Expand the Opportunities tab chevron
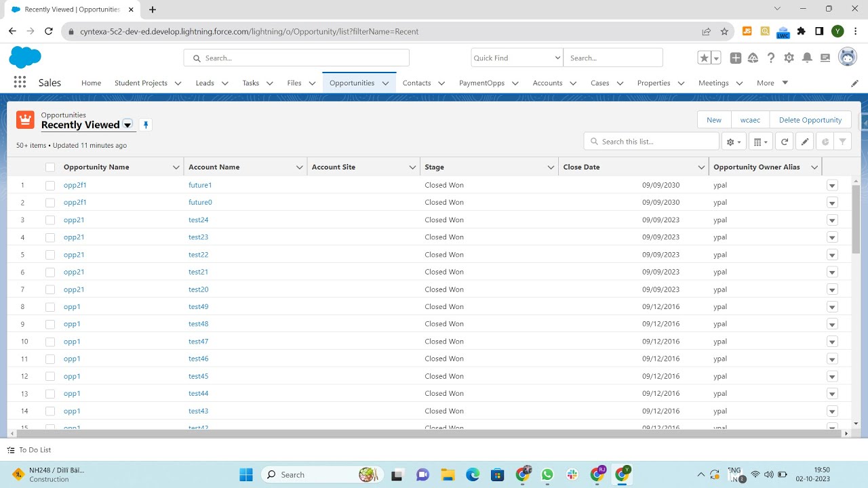This screenshot has width=868, height=488. [x=385, y=83]
